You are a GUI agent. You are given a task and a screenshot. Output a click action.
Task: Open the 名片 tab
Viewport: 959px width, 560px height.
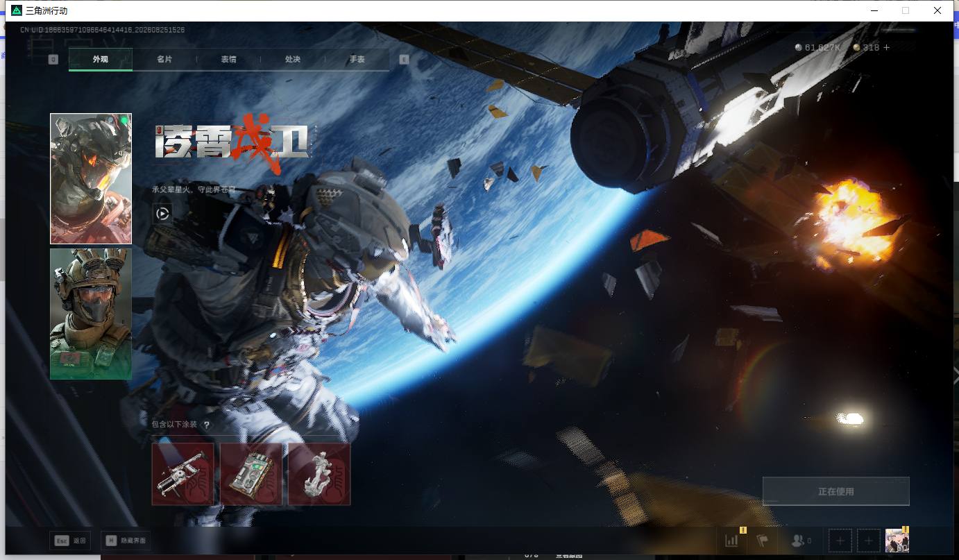click(164, 59)
